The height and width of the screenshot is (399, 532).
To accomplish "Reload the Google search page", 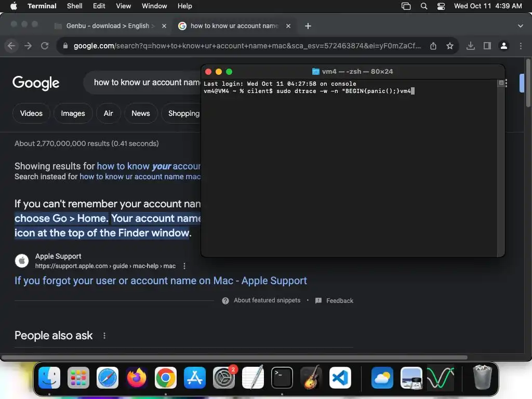I will pyautogui.click(x=45, y=46).
